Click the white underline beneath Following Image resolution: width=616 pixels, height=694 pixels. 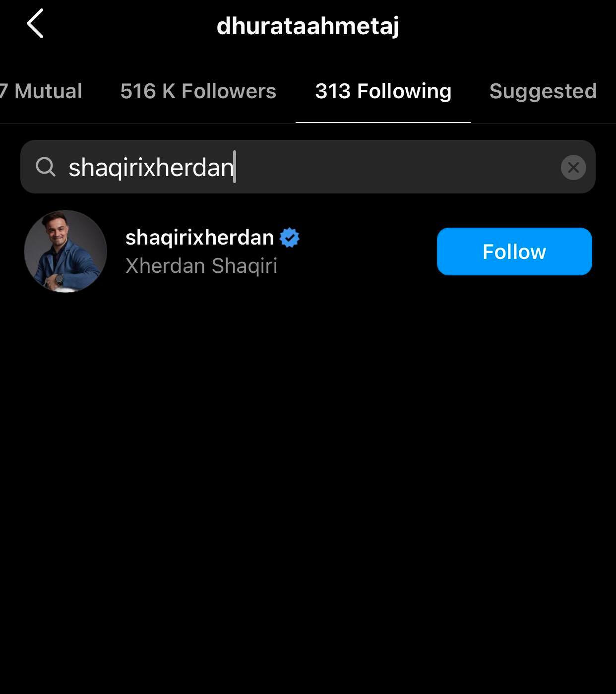[x=383, y=122]
